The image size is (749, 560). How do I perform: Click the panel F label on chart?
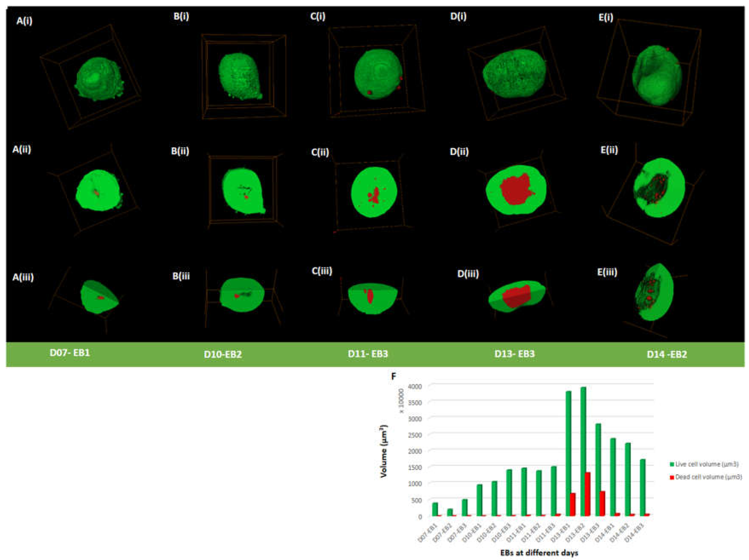point(393,376)
